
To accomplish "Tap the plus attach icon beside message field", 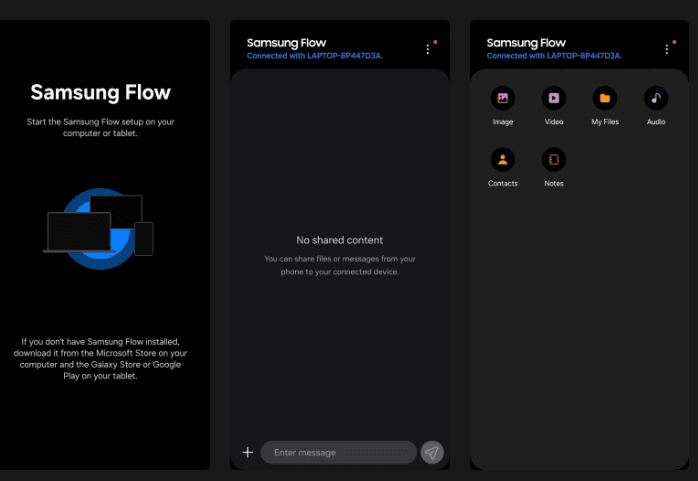I will (248, 452).
